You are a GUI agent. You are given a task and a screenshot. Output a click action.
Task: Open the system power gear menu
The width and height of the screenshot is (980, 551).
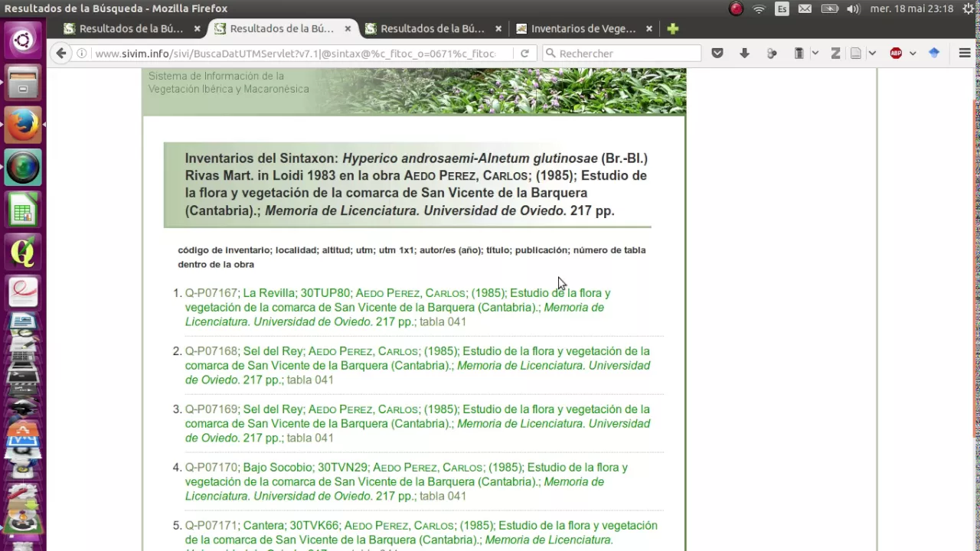click(969, 9)
